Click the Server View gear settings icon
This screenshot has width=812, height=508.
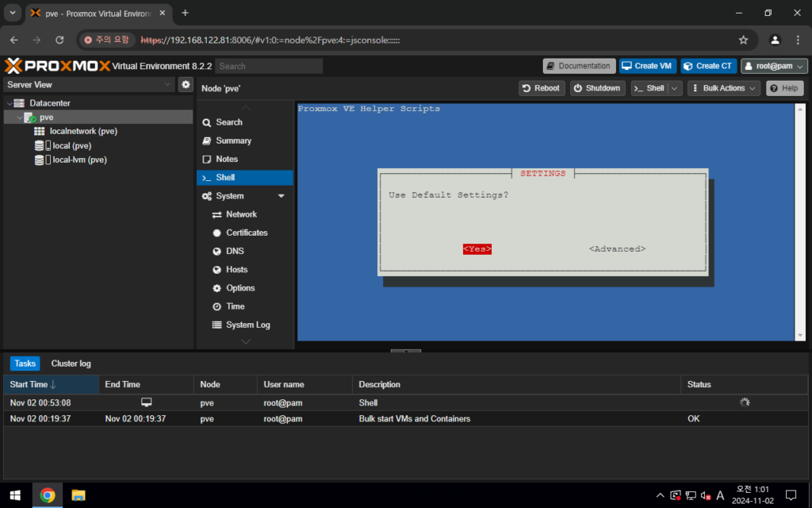186,84
